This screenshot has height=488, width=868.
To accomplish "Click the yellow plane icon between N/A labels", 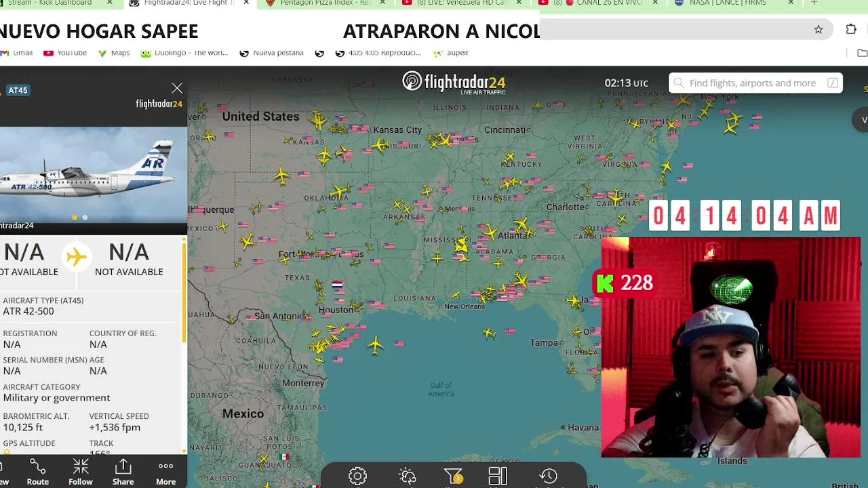I will tap(76, 257).
